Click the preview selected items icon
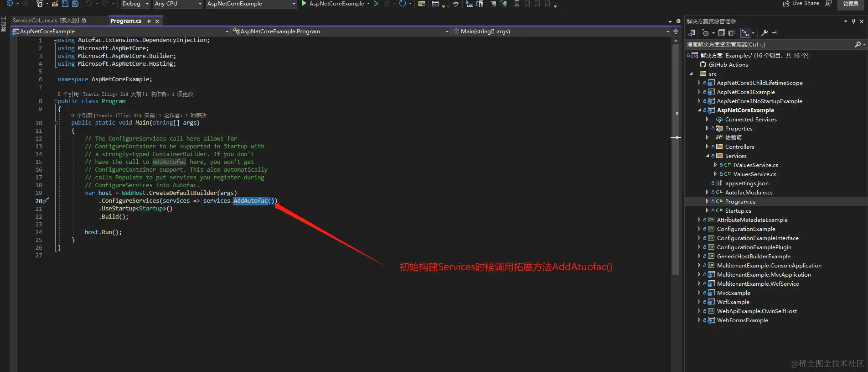Viewport: 868px width, 372px height. click(x=775, y=33)
